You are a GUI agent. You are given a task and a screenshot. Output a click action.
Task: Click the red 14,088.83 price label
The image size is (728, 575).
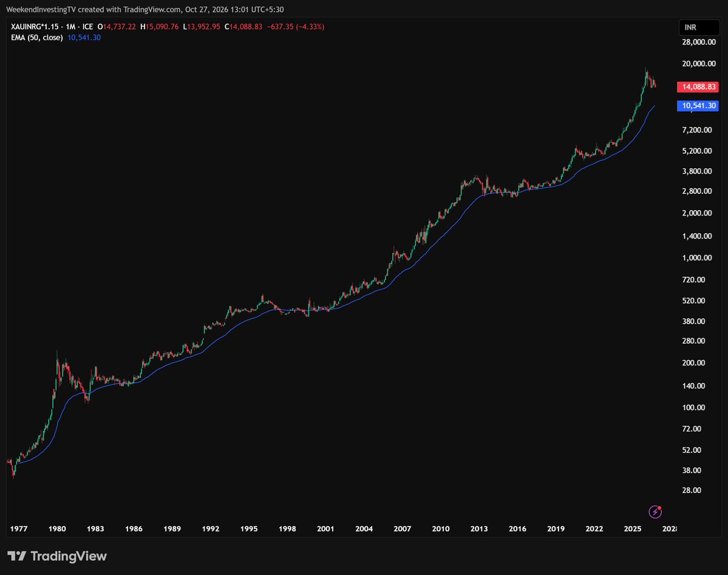[x=698, y=87]
